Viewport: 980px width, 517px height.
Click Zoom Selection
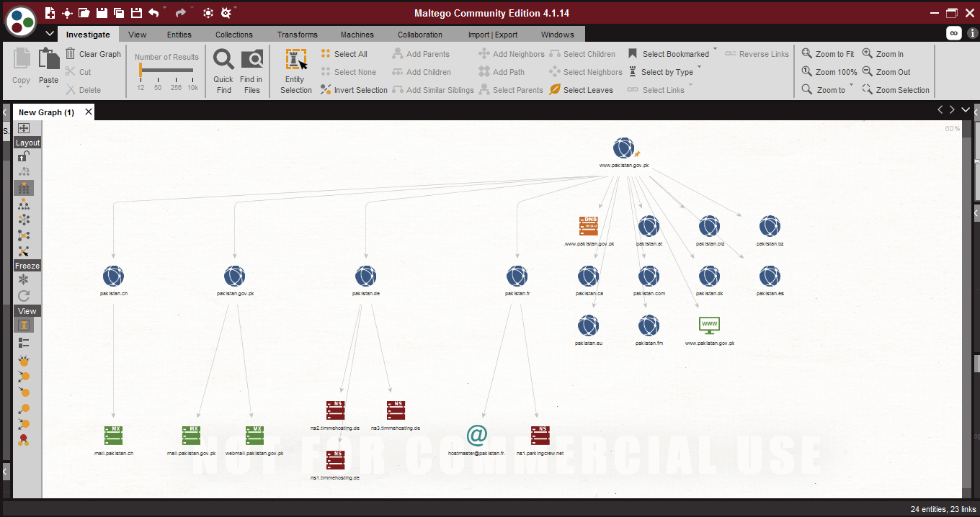[x=896, y=90]
